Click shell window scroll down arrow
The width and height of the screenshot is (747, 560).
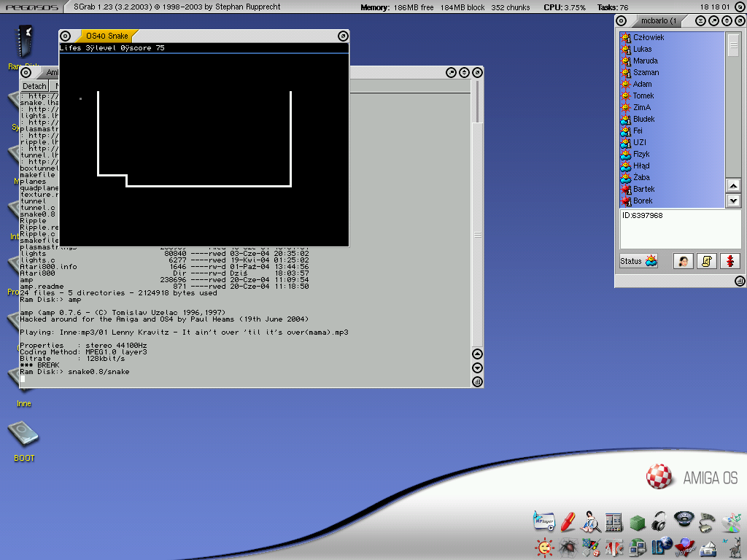click(477, 367)
